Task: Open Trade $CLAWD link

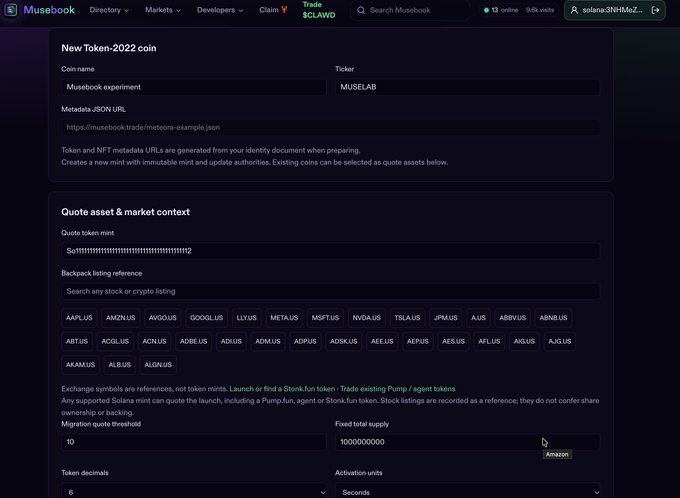Action: pyautogui.click(x=319, y=10)
